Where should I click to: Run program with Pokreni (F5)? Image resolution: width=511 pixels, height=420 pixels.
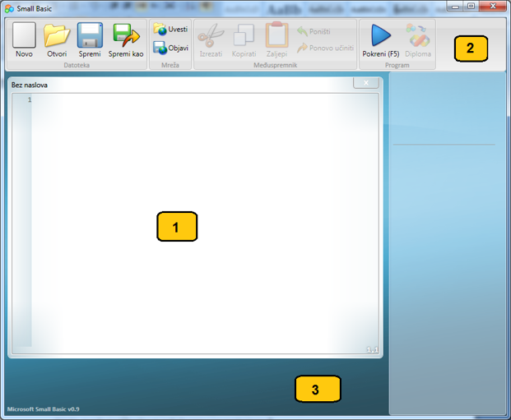[x=380, y=35]
